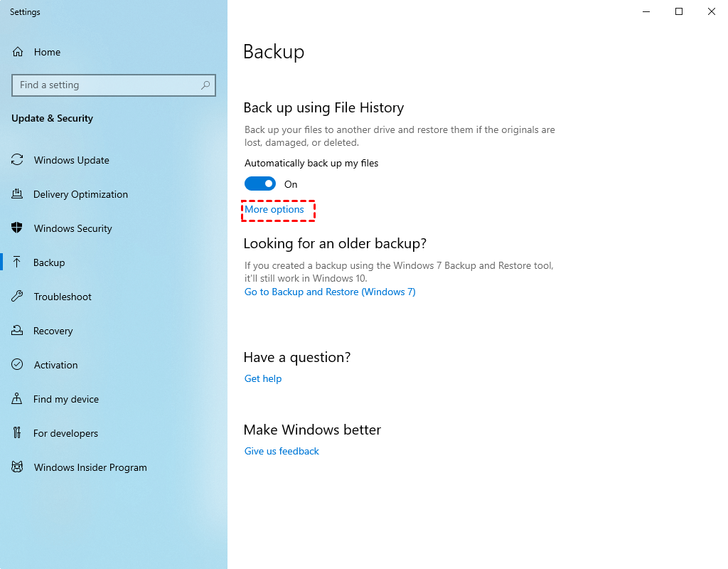Click the Windows Update sync icon
Image resolution: width=728 pixels, height=569 pixels.
point(18,160)
